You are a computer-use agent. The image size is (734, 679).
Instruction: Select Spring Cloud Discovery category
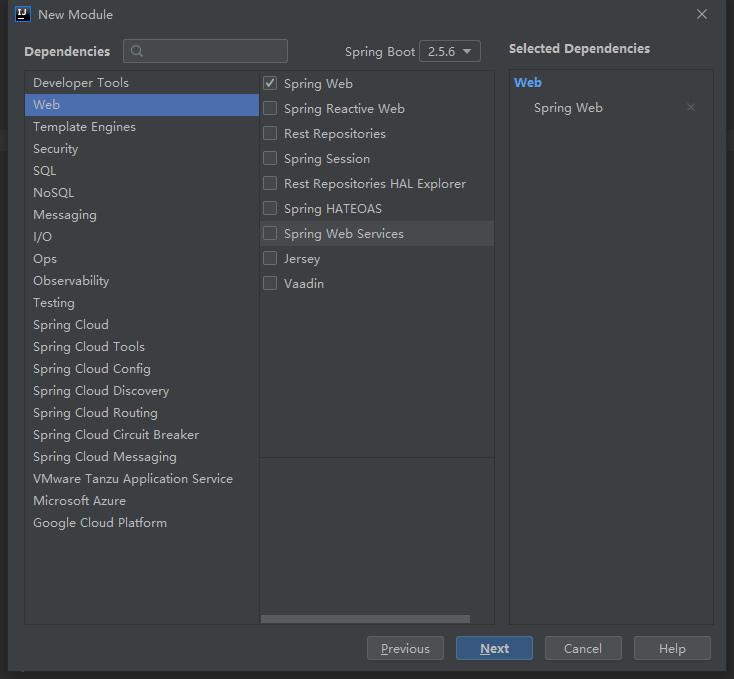pyautogui.click(x=141, y=391)
